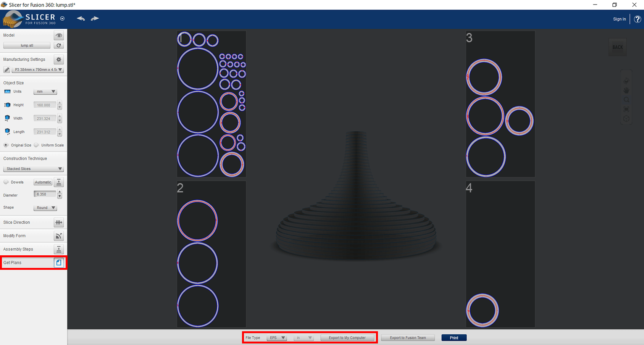Open Manufacturing Settings gear
This screenshot has height=345, width=644.
(59, 60)
